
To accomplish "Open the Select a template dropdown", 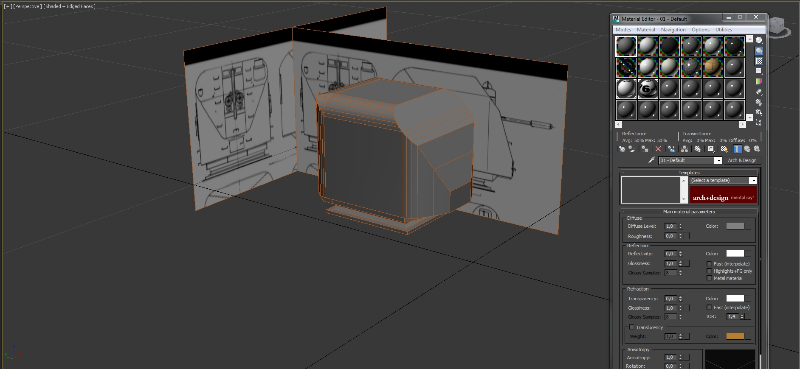I will click(722, 180).
